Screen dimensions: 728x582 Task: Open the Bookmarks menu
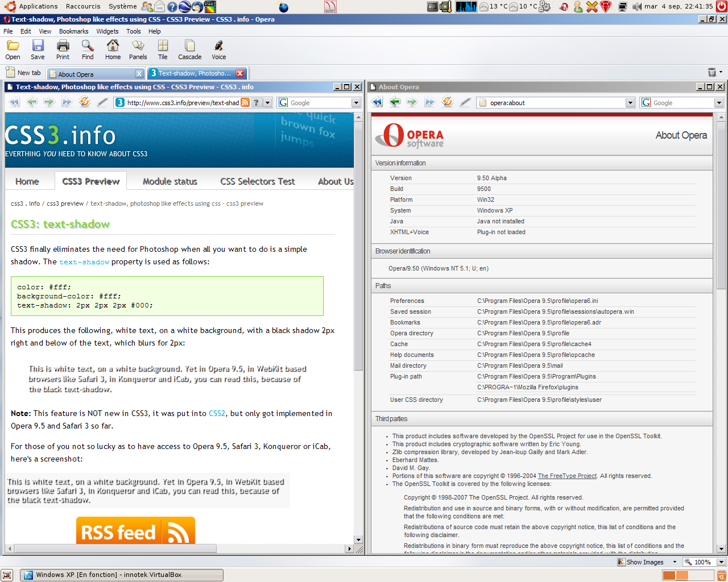[73, 31]
